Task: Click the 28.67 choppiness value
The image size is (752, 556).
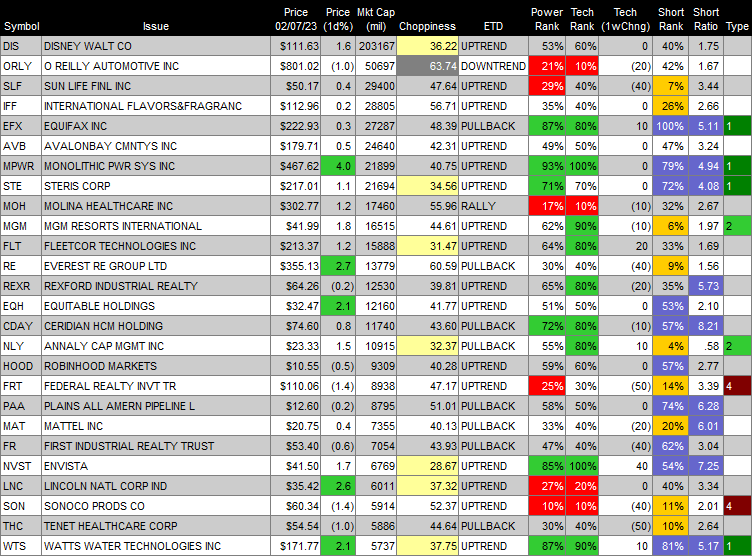Action: pos(427,466)
